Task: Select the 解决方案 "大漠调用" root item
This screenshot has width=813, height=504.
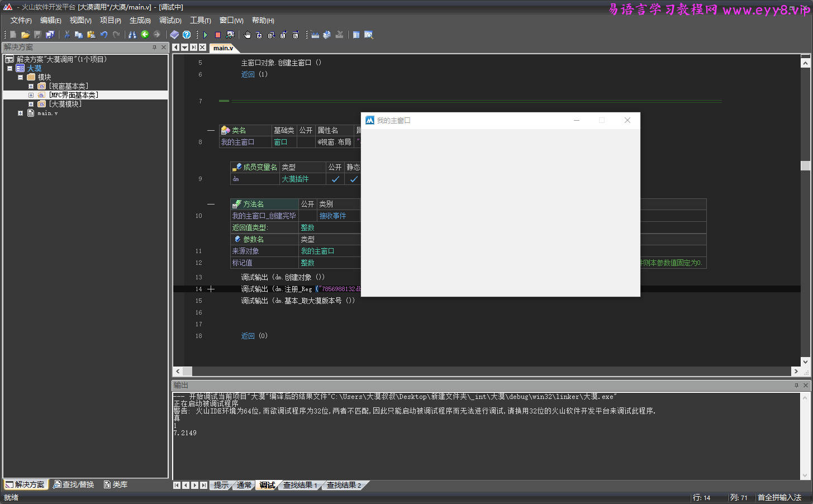Action: [56, 59]
